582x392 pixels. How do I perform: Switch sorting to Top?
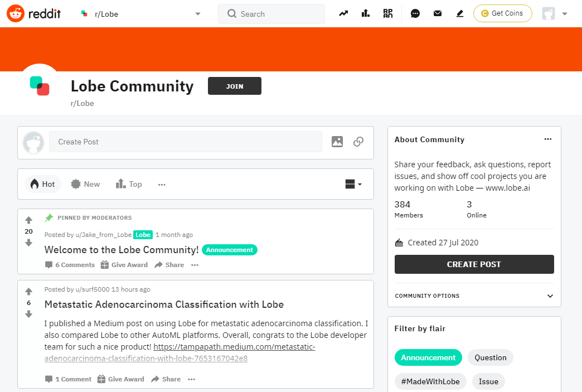pos(128,183)
